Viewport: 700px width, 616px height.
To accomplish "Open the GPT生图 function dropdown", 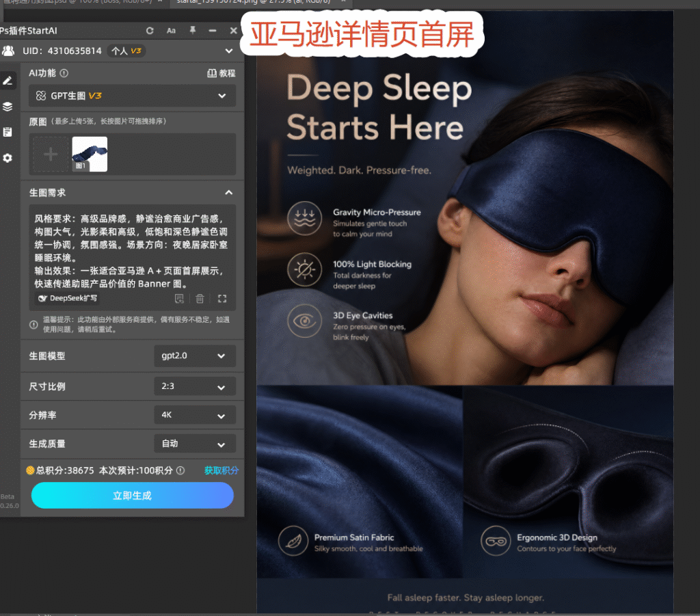I will pos(132,96).
